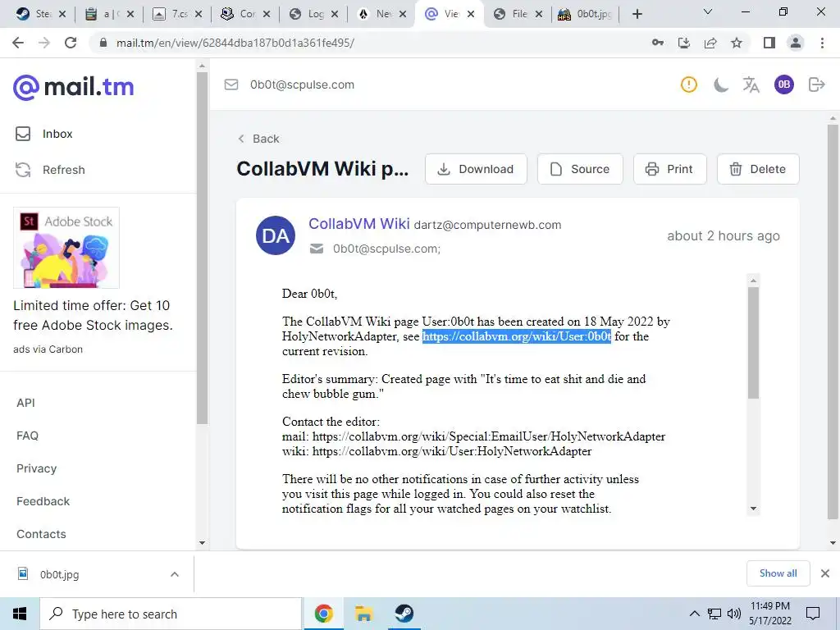Click the mail.tm logo
Viewport: 840px width, 630px height.
(x=73, y=87)
